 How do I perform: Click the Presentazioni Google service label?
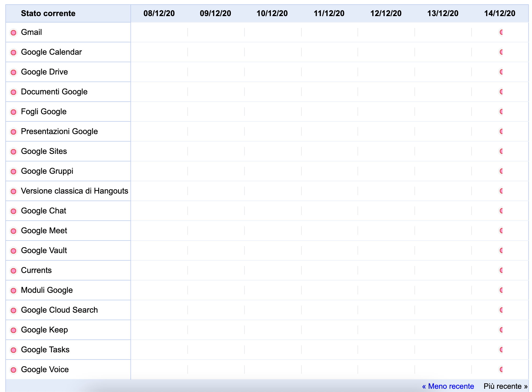coord(59,131)
